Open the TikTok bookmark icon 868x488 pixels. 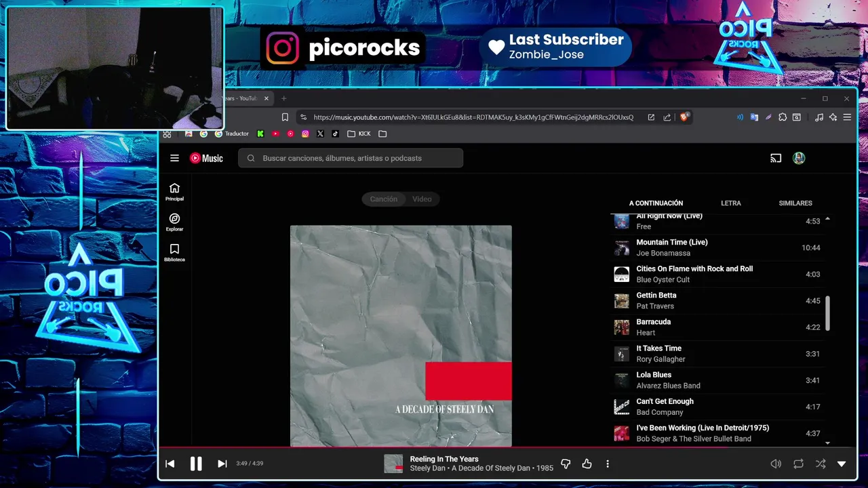coord(335,134)
